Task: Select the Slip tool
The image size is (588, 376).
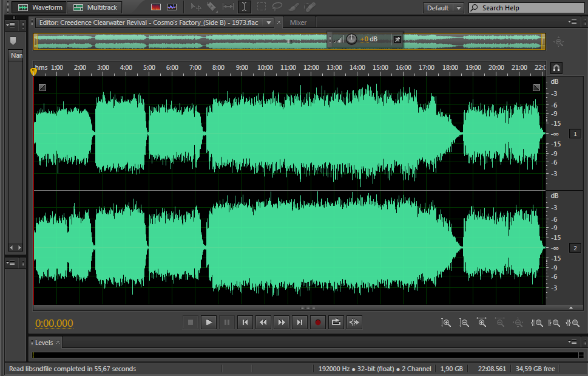Action: (228, 7)
